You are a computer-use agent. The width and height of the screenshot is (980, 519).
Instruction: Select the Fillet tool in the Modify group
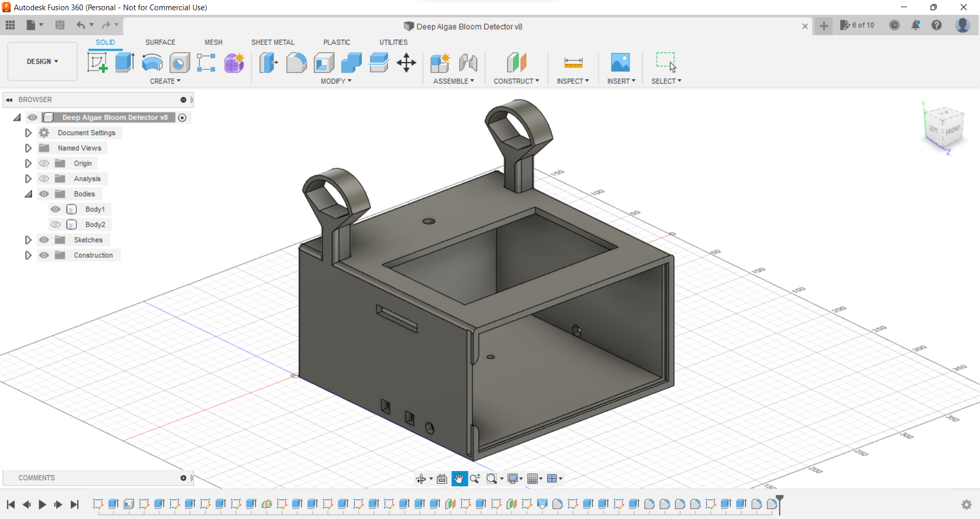296,63
